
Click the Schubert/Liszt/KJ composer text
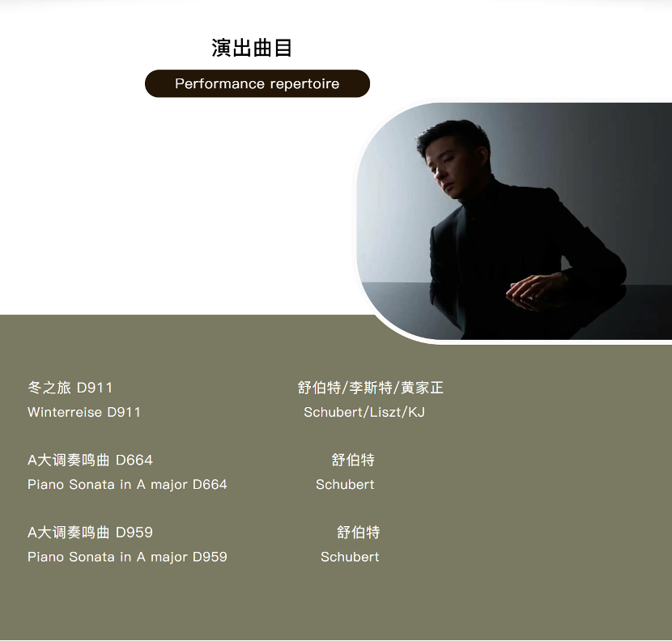coord(364,412)
